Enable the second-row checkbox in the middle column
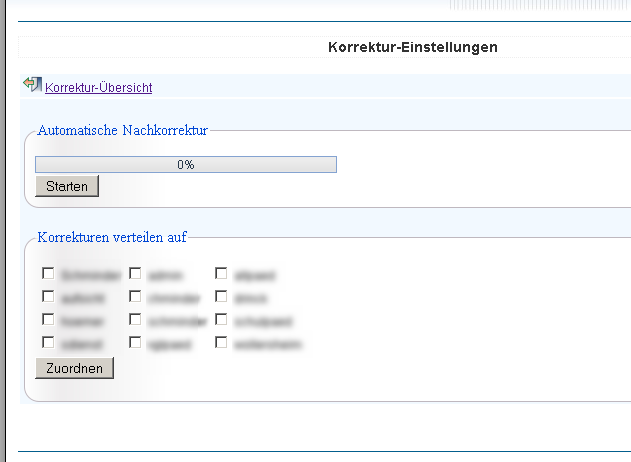Viewport: 631px width, 462px height. click(135, 297)
